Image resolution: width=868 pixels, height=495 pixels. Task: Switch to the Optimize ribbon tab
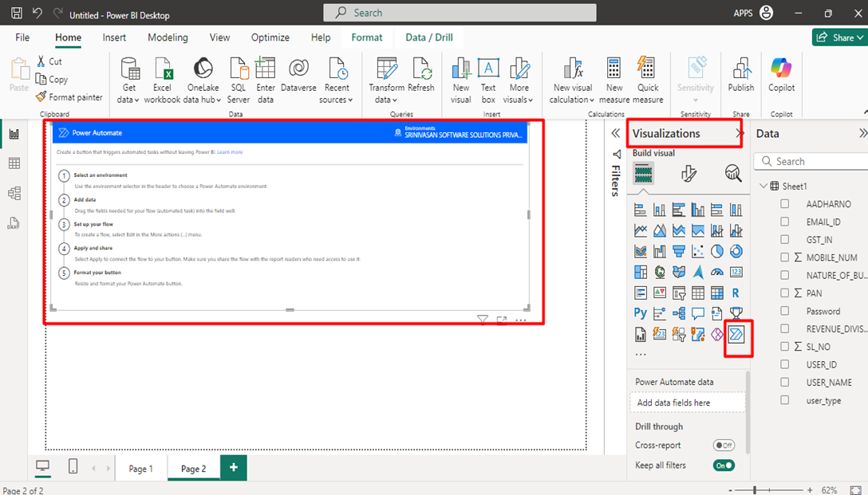coord(270,37)
